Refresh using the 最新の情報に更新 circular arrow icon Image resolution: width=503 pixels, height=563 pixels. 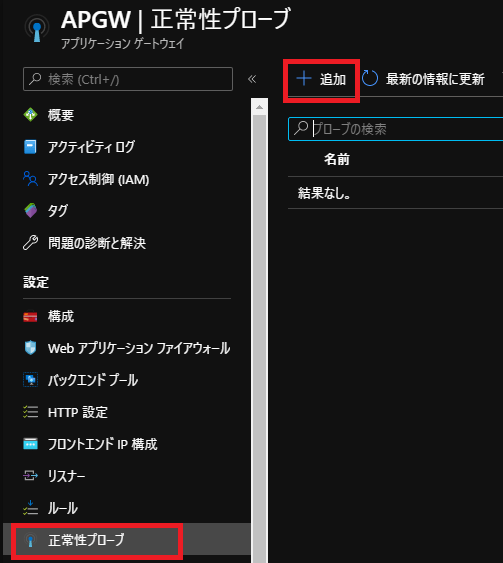point(370,79)
